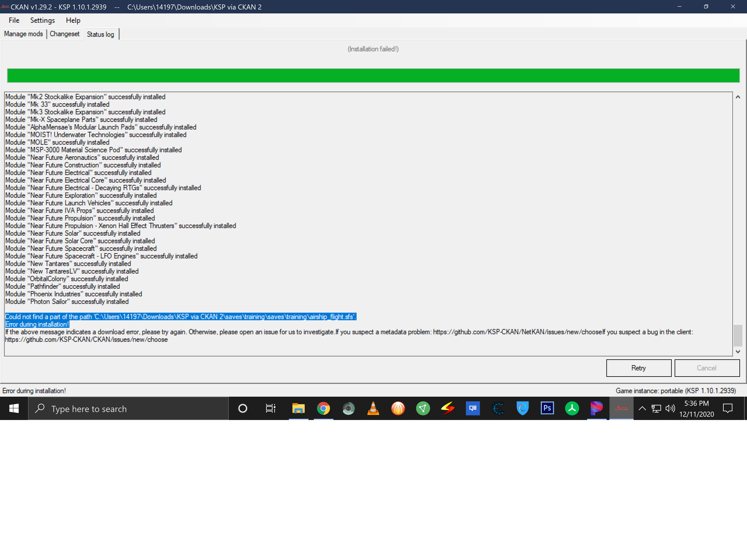The height and width of the screenshot is (560, 747).
Task: Click the green installation progress bar
Action: coord(373,75)
